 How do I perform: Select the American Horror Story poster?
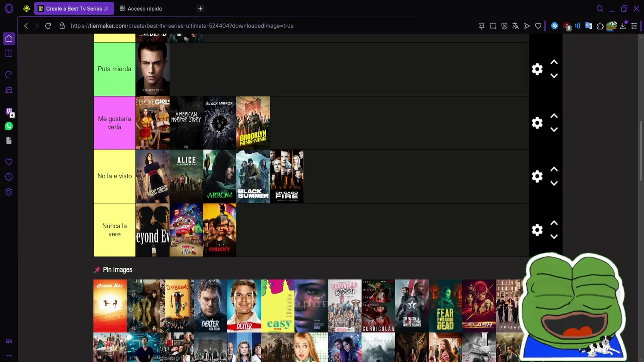[x=186, y=123]
